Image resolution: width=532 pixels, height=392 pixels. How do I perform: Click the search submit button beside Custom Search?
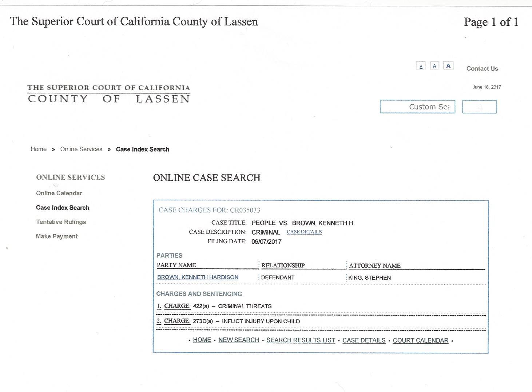[x=480, y=107]
